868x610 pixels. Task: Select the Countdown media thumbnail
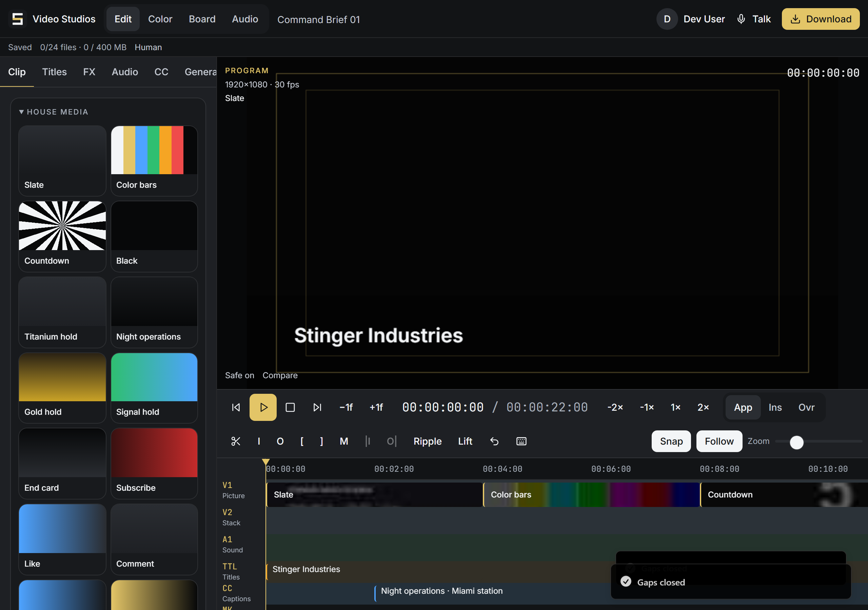[62, 236]
